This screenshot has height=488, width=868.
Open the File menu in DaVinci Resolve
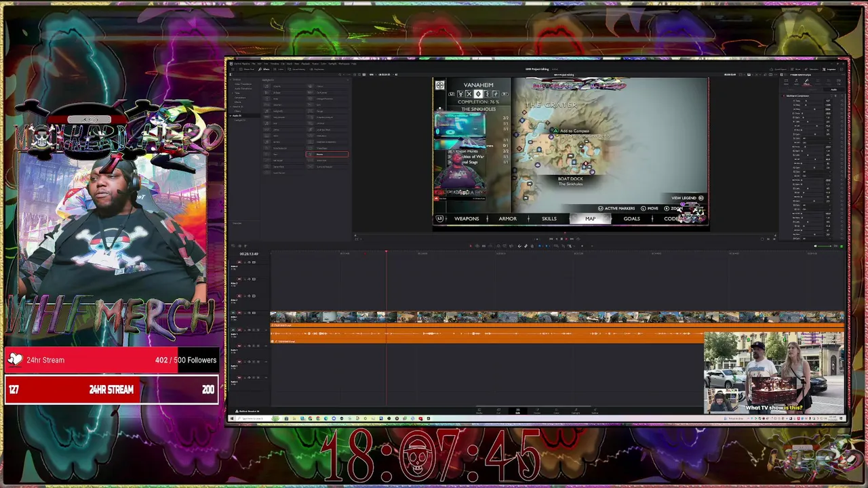[254, 64]
